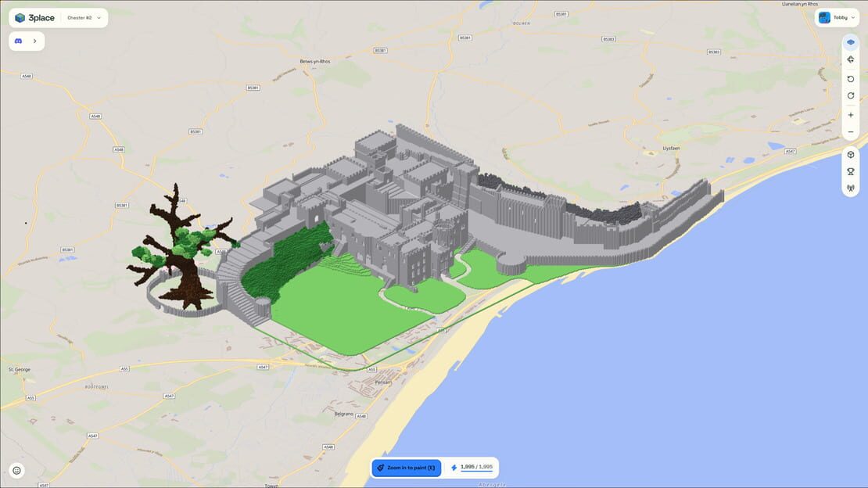
Task: Toggle the broadcast antenna icon
Action: click(850, 188)
